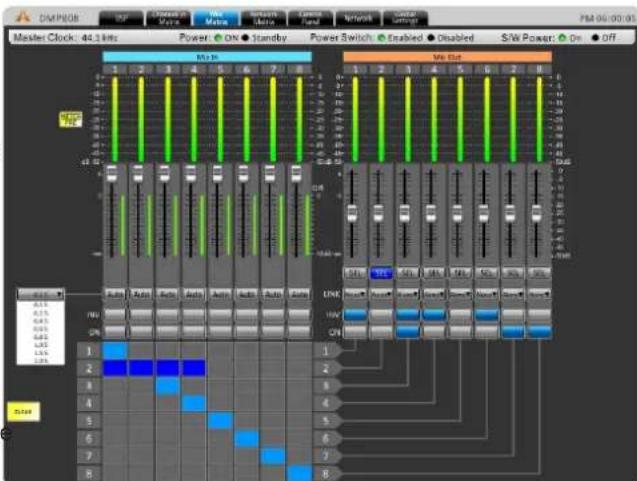Click the yellow button beside matrix row 5
637x481 pixels.
tap(23, 412)
